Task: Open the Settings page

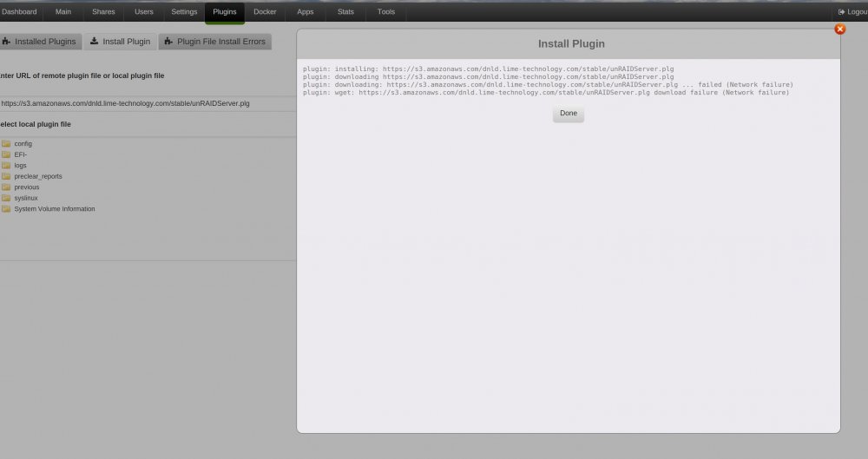Action: click(184, 11)
